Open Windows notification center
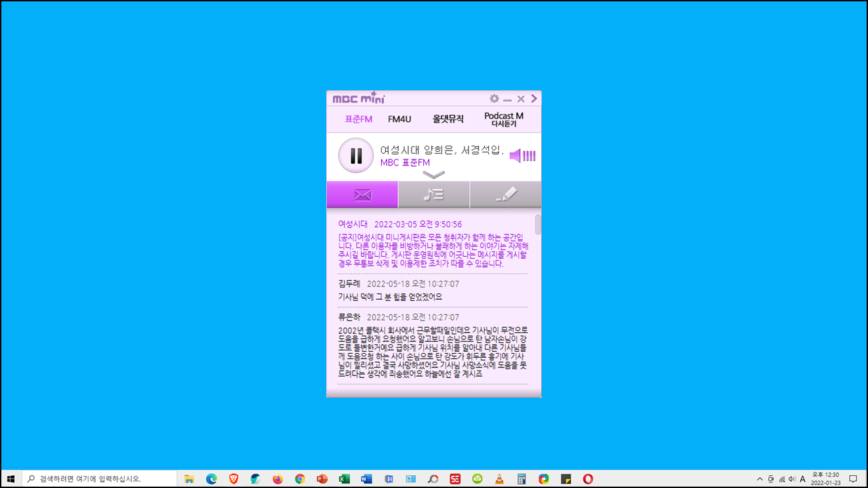The height and width of the screenshot is (488, 868). (x=853, y=479)
